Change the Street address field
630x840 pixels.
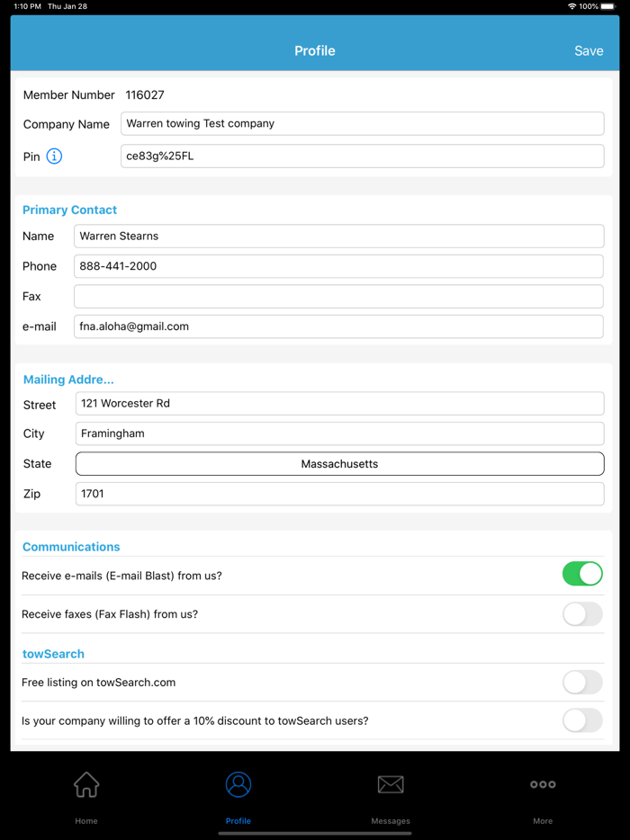point(339,404)
